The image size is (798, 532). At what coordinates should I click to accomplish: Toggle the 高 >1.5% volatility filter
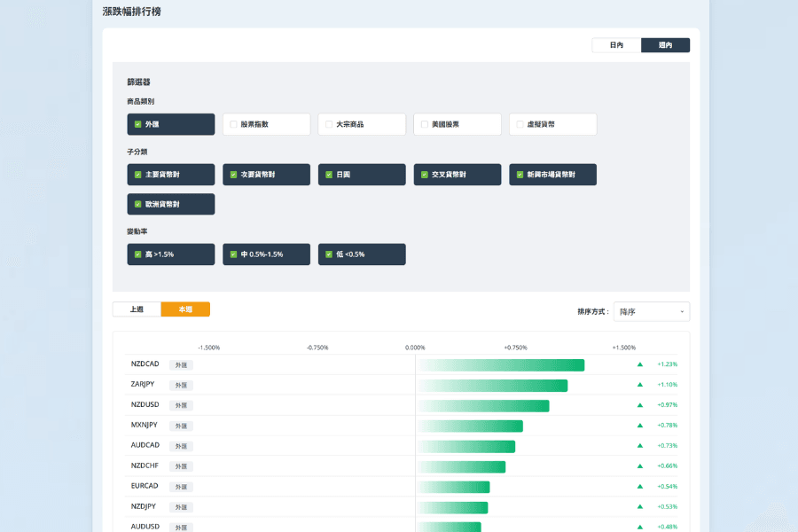point(171,254)
